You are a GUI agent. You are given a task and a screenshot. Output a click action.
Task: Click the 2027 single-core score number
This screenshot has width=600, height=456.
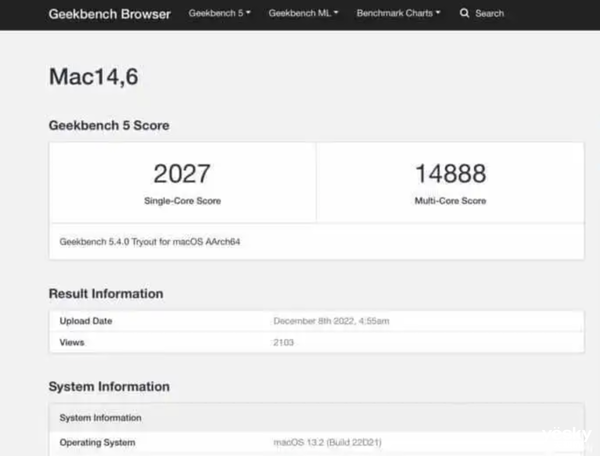coord(182,174)
